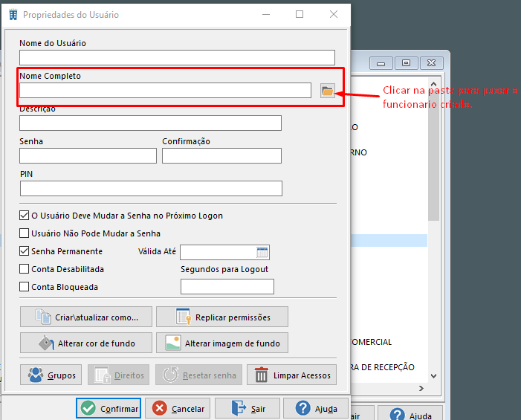Select the highlighted row in background list

[x=389, y=241]
